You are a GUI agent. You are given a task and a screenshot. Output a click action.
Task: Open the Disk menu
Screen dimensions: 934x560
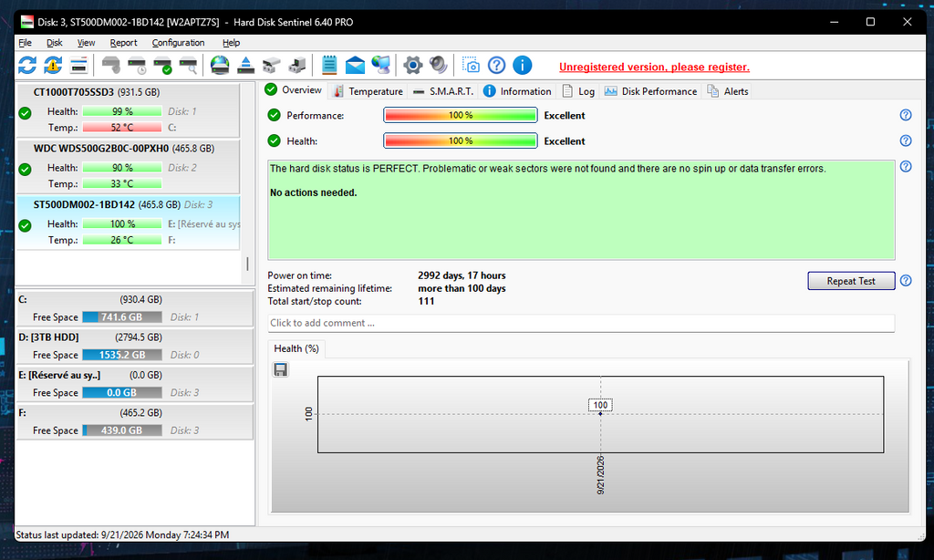point(54,43)
